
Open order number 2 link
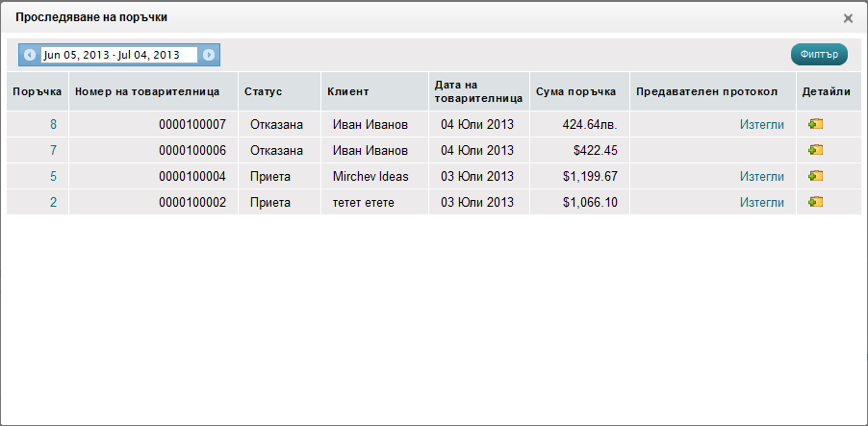pyautogui.click(x=54, y=202)
